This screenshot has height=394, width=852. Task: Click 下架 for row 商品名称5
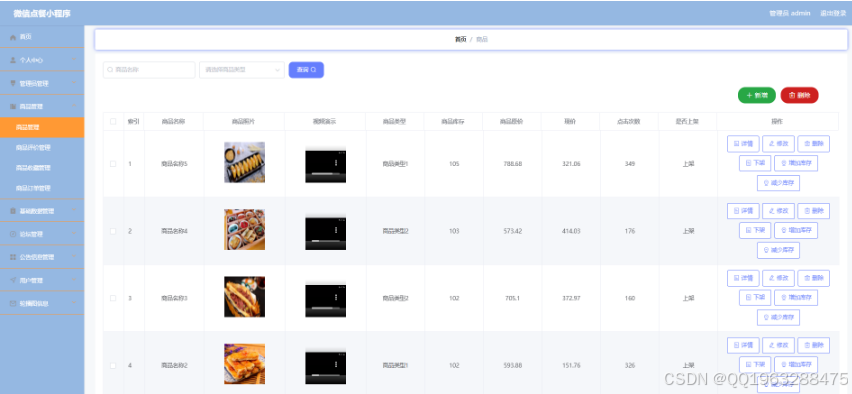click(x=755, y=163)
